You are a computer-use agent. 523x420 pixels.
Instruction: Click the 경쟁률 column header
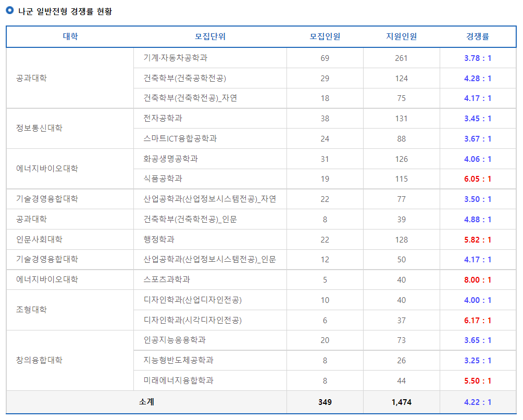(x=478, y=36)
